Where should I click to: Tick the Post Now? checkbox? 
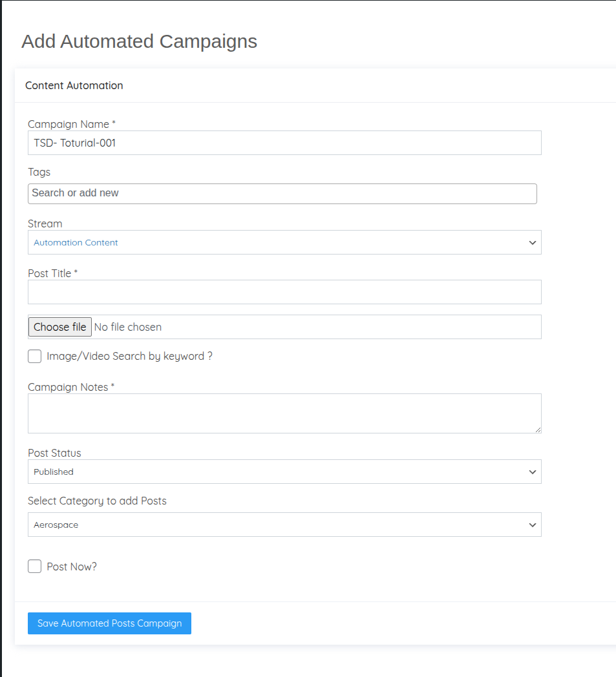[x=35, y=567]
